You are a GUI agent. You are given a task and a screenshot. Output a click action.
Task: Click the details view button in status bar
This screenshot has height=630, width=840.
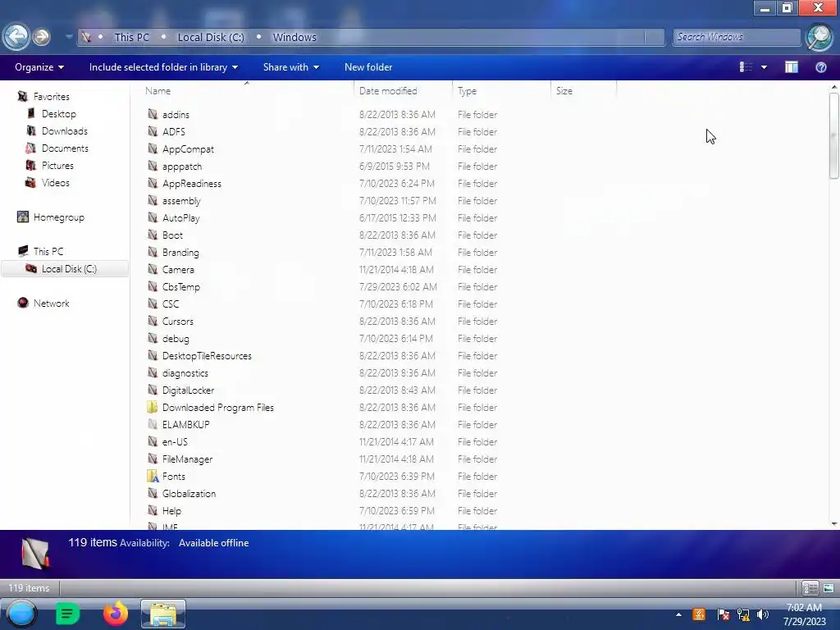click(810, 588)
